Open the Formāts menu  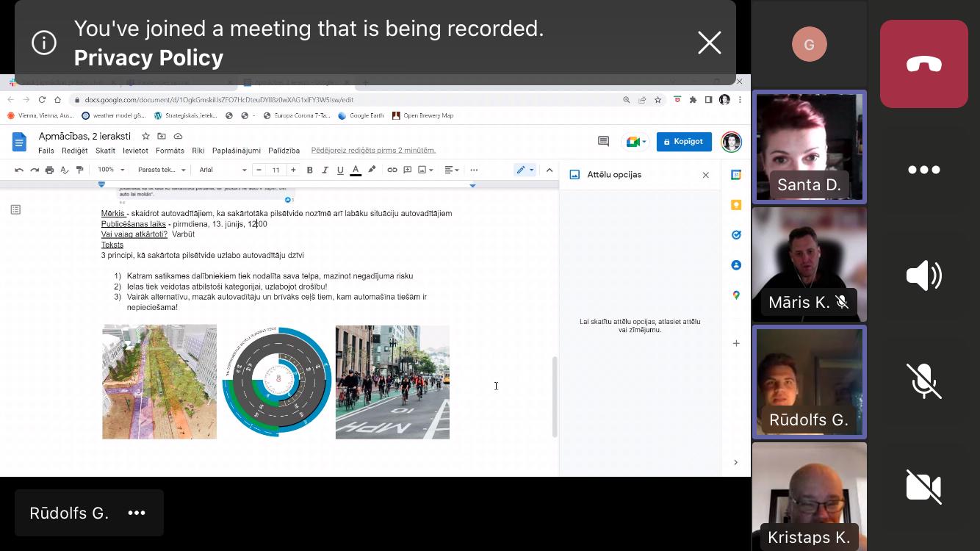(170, 151)
